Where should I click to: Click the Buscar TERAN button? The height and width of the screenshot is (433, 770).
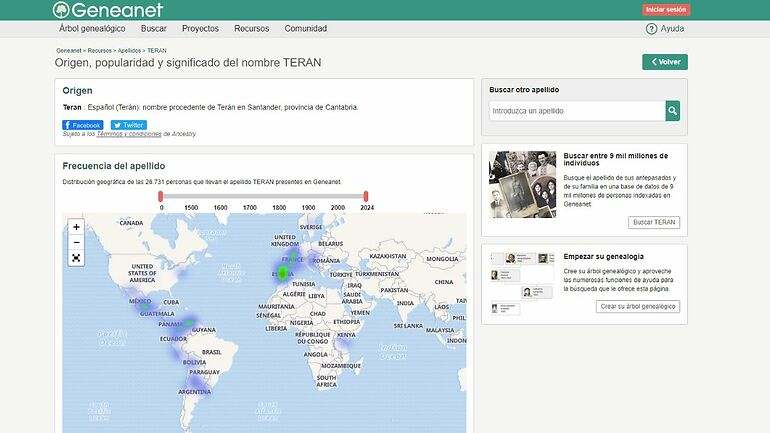tap(654, 222)
